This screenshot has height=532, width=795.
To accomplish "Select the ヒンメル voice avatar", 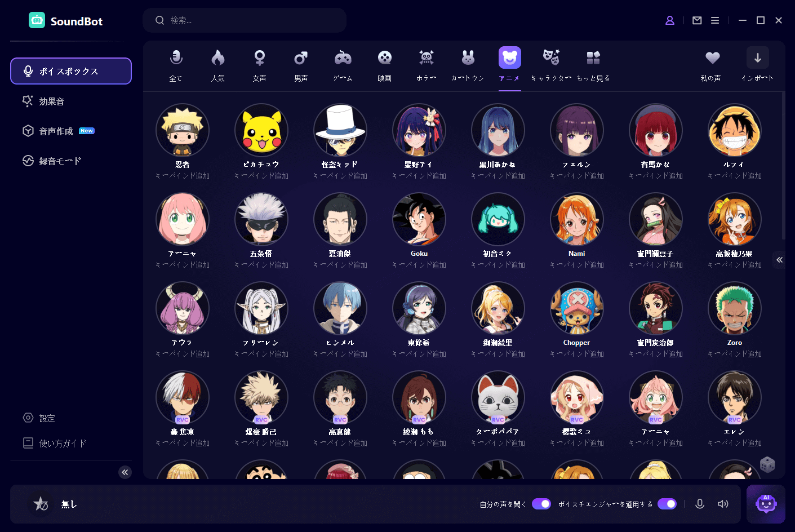I will coord(340,308).
